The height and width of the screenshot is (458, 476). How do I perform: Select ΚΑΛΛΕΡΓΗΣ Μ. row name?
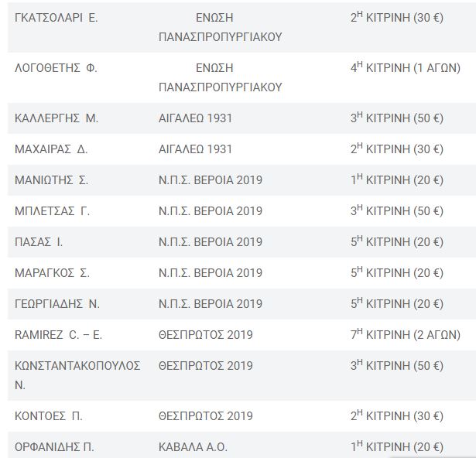click(57, 118)
